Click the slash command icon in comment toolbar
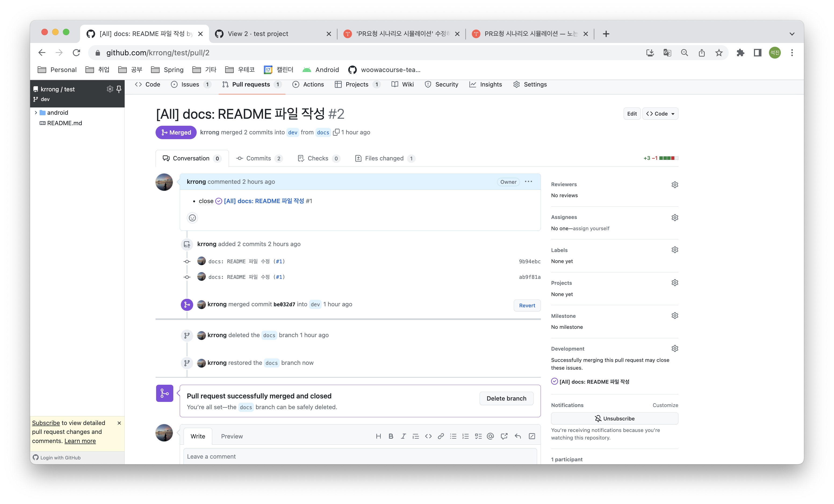 (532, 436)
